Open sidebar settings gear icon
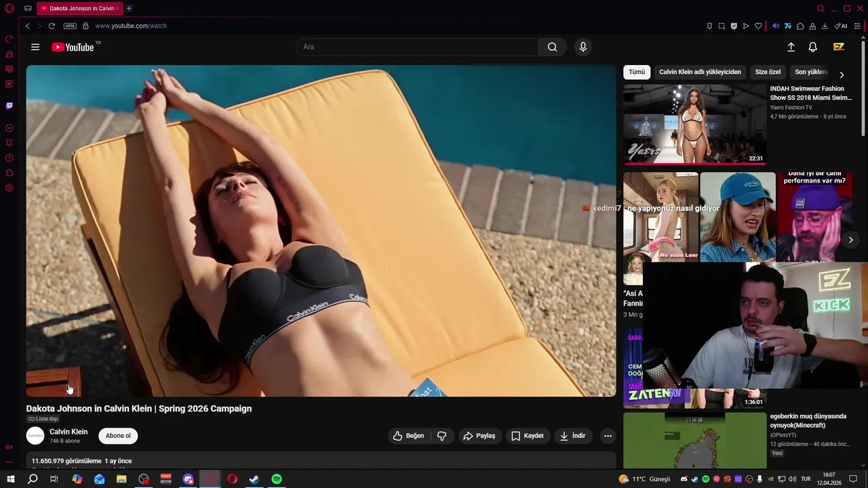Image resolution: width=868 pixels, height=488 pixels. tap(9, 188)
